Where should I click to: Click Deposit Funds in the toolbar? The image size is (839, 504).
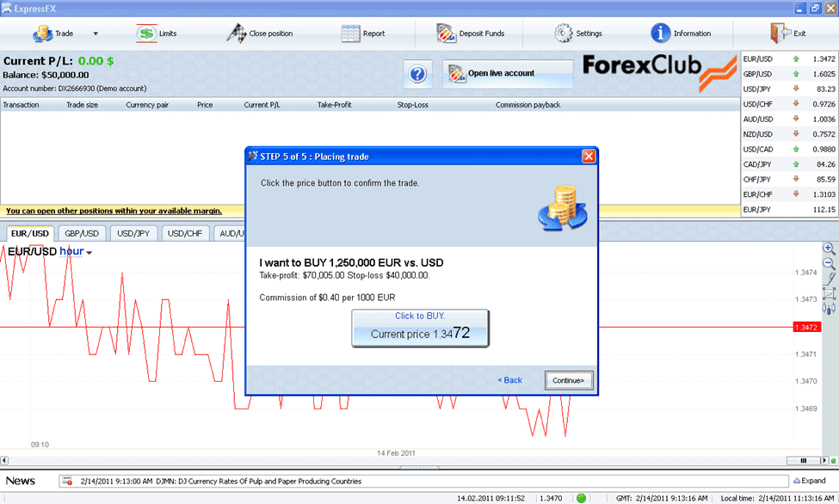470,34
